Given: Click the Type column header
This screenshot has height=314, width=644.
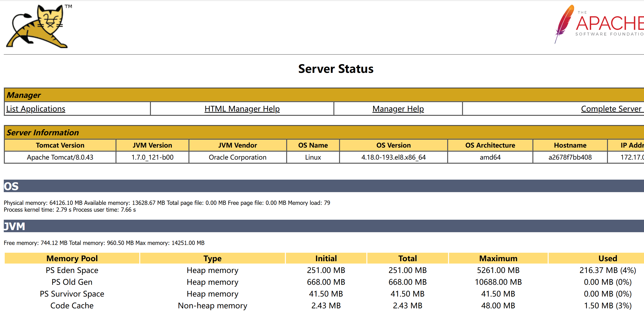Looking at the screenshot, I should point(212,258).
